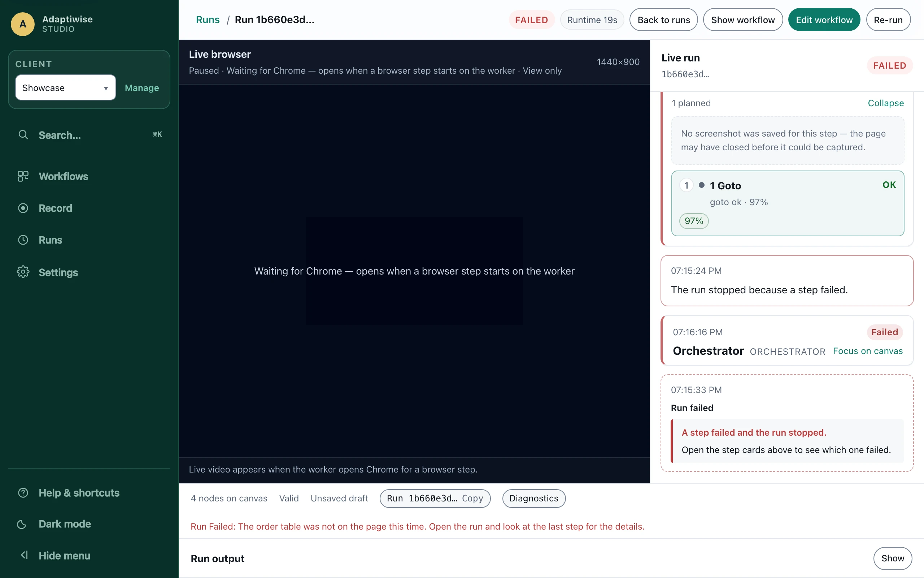The image size is (924, 578).
Task: Click the 97% confidence badge
Action: (694, 221)
